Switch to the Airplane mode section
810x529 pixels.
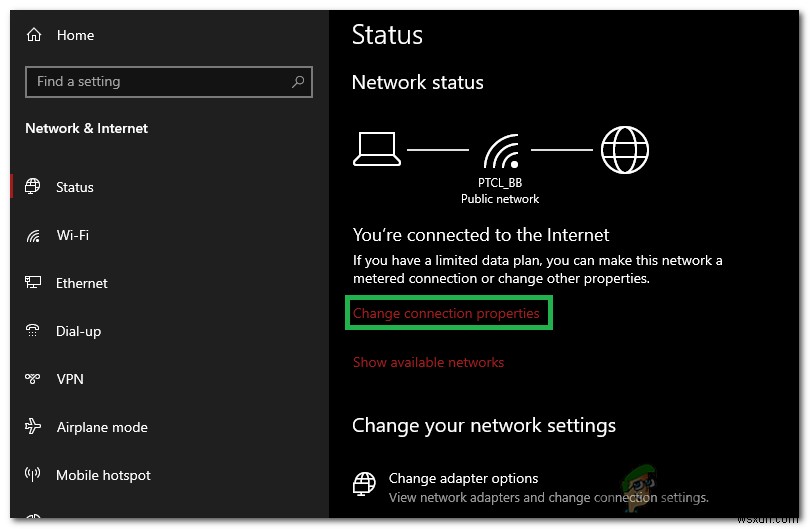(102, 427)
